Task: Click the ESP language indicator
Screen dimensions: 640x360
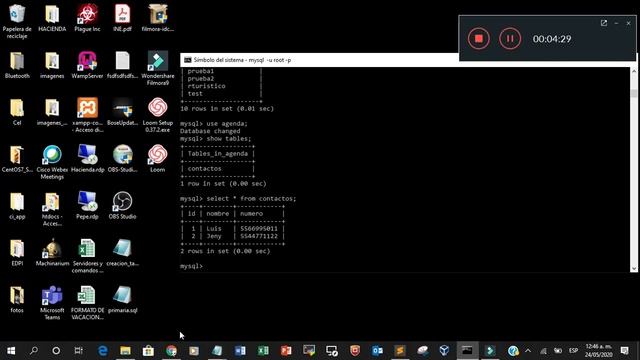Action: (x=573, y=351)
